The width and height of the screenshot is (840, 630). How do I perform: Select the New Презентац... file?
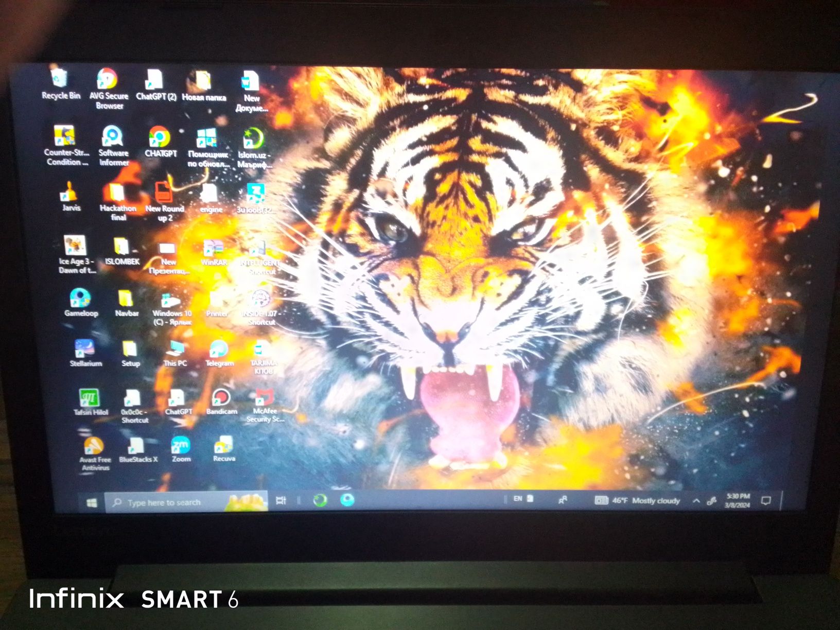coord(168,257)
